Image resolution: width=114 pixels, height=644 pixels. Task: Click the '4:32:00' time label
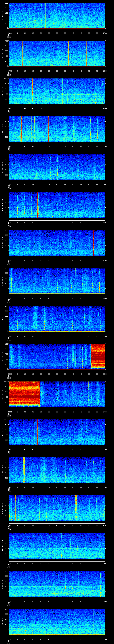point(9,639)
